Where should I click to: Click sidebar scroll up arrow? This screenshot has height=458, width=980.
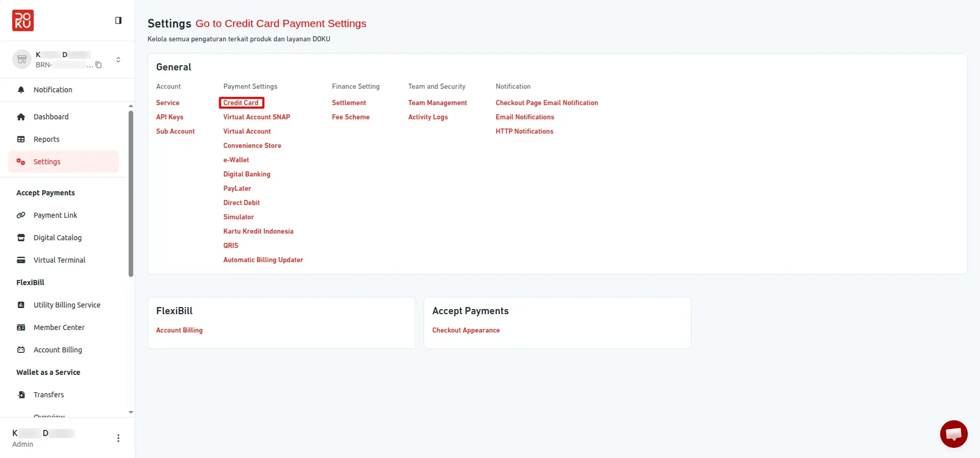coord(131,106)
